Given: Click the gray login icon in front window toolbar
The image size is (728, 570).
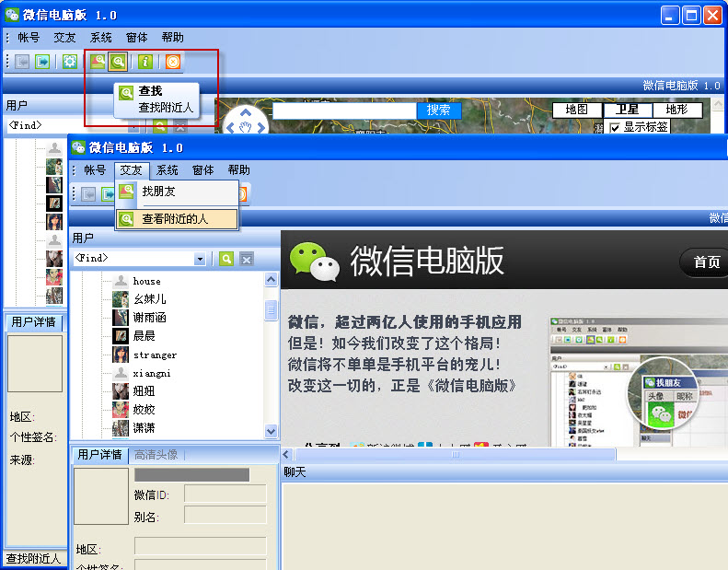Looking at the screenshot, I should point(88,194).
